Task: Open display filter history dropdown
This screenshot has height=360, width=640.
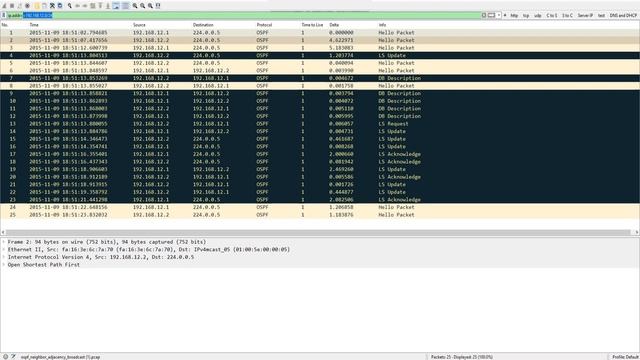Action: click(499, 16)
